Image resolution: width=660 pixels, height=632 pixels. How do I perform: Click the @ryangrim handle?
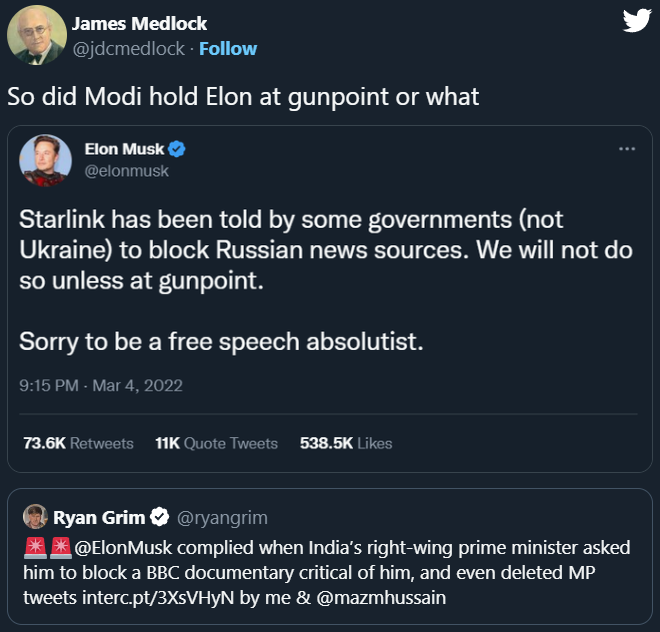[x=222, y=518]
